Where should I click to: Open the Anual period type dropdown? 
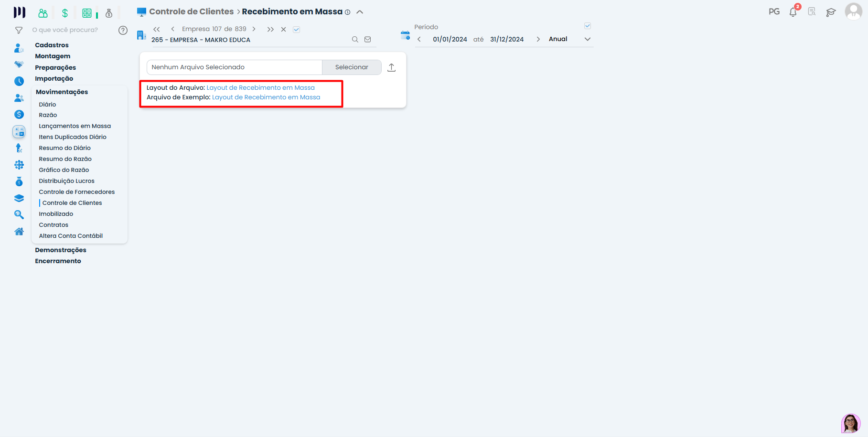[x=569, y=39]
